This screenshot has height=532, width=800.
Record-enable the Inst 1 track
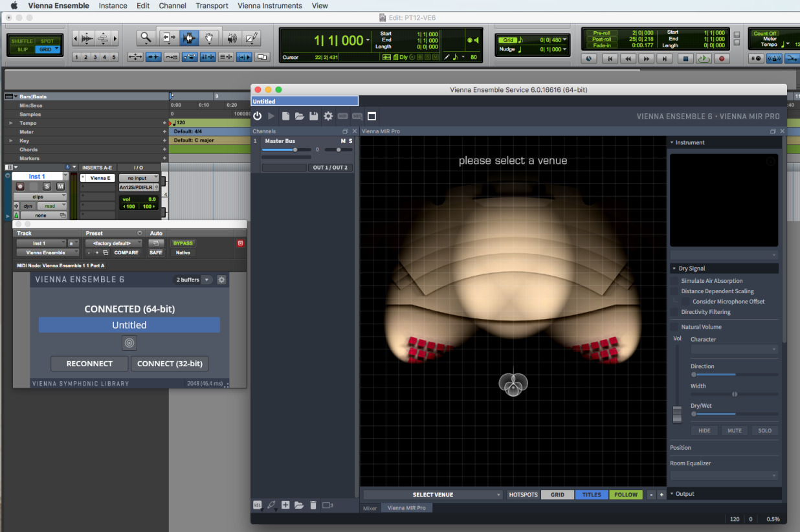(x=20, y=186)
